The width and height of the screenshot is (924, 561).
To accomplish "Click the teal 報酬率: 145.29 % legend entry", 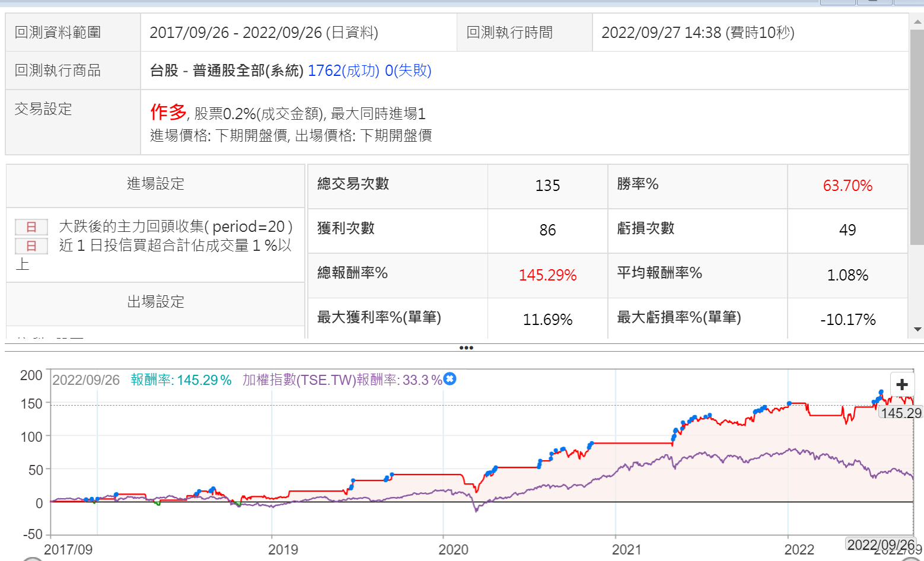I will pos(181,380).
